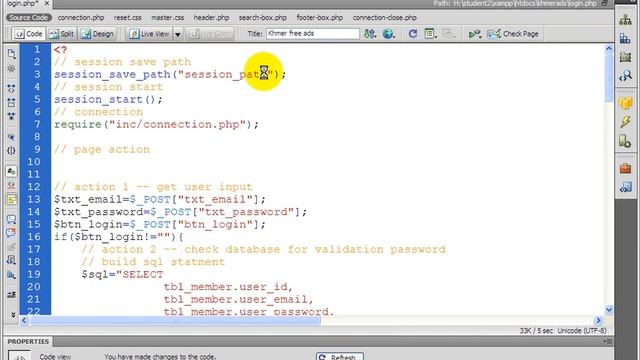This screenshot has height=360, width=640.
Task: Open search-box.php related file
Action: tap(263, 18)
